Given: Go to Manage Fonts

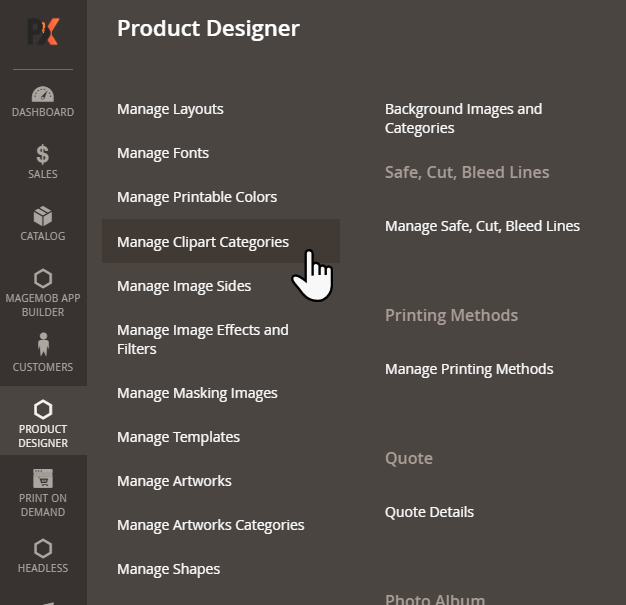Looking at the screenshot, I should (163, 153).
